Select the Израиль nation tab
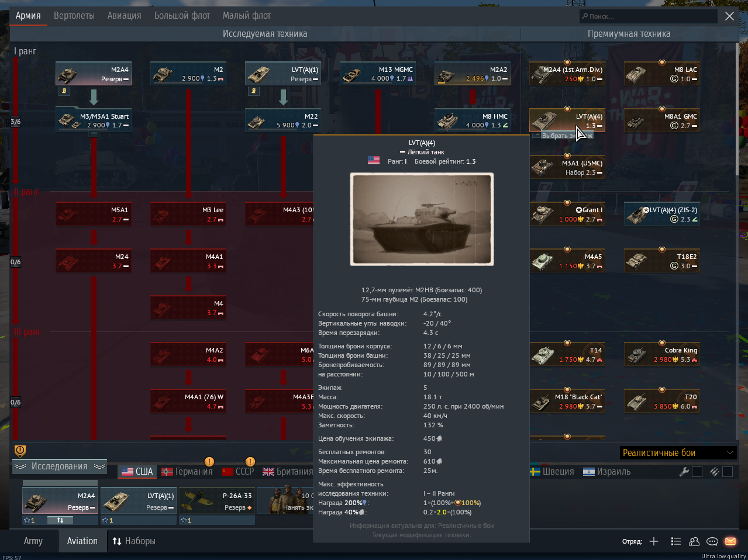Image resolution: width=748 pixels, height=560 pixels. click(607, 472)
